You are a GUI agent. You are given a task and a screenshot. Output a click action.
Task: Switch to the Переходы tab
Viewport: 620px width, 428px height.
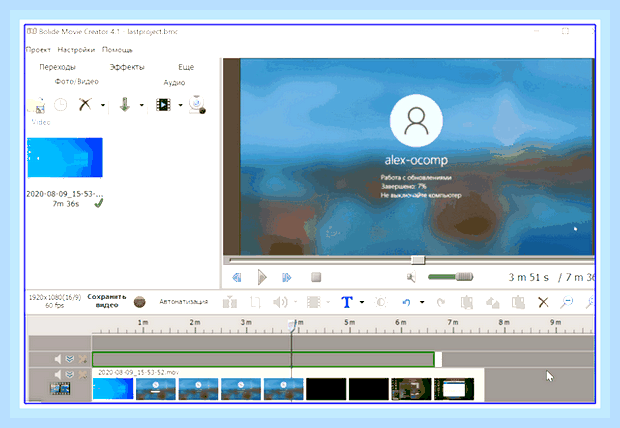tap(57, 67)
